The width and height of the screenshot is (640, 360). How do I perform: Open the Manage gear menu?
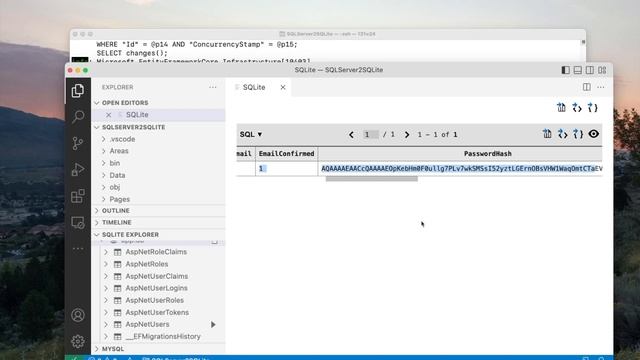click(x=78, y=341)
